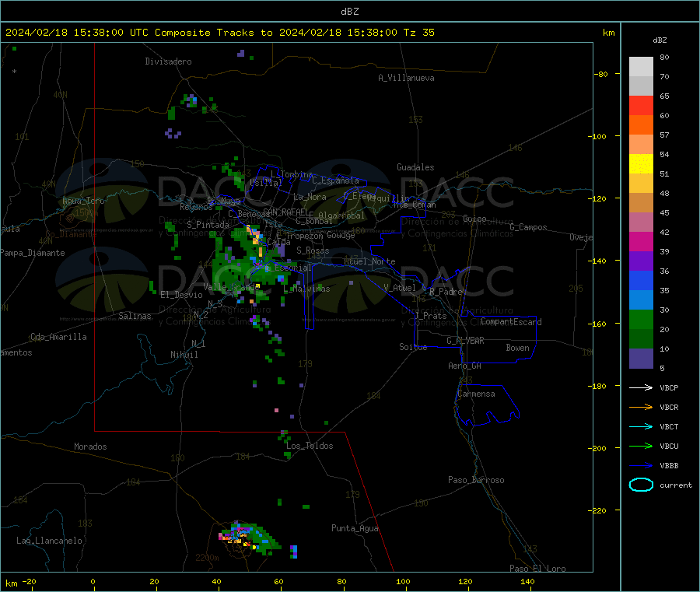Click the 'SAN_RAFAEL' city label
This screenshot has width=700, height=592.
[x=285, y=212]
